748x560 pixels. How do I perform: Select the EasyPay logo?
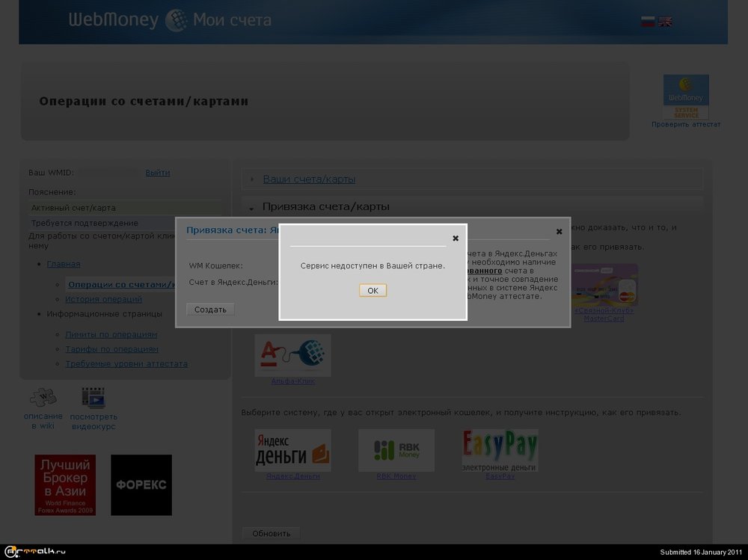pyautogui.click(x=500, y=450)
